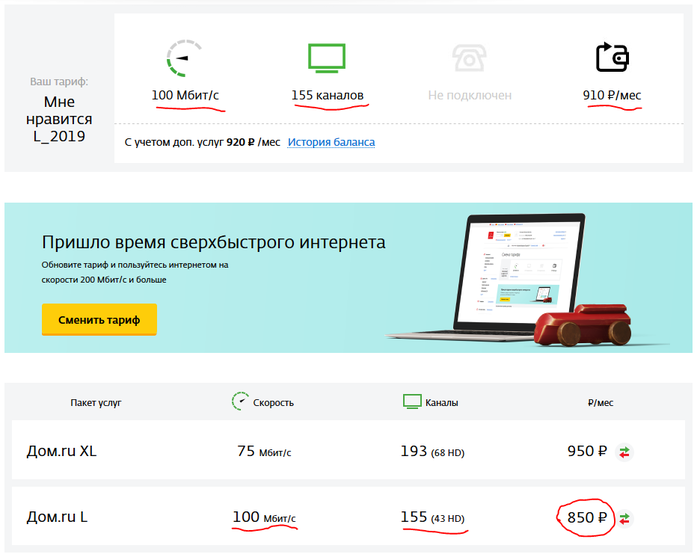Screen dimensions: 700x560
Task: Click the TV icon in Каналы column header
Action: pyautogui.click(x=411, y=402)
